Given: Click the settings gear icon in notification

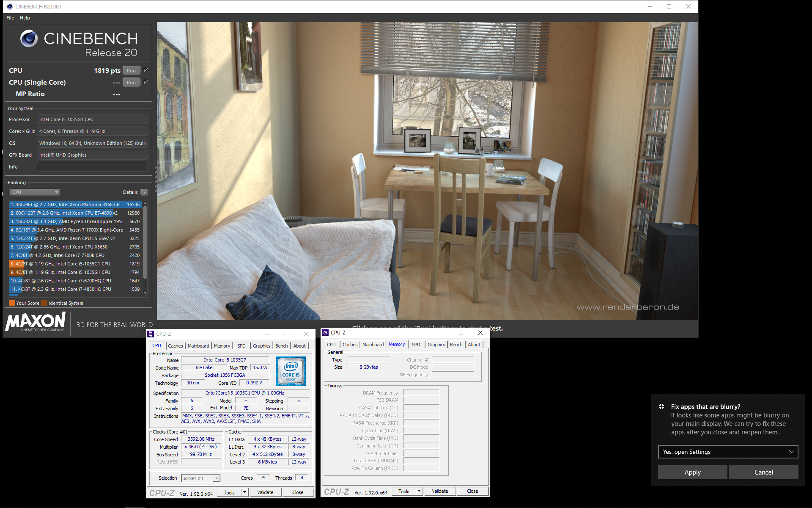Looking at the screenshot, I should coord(661,406).
